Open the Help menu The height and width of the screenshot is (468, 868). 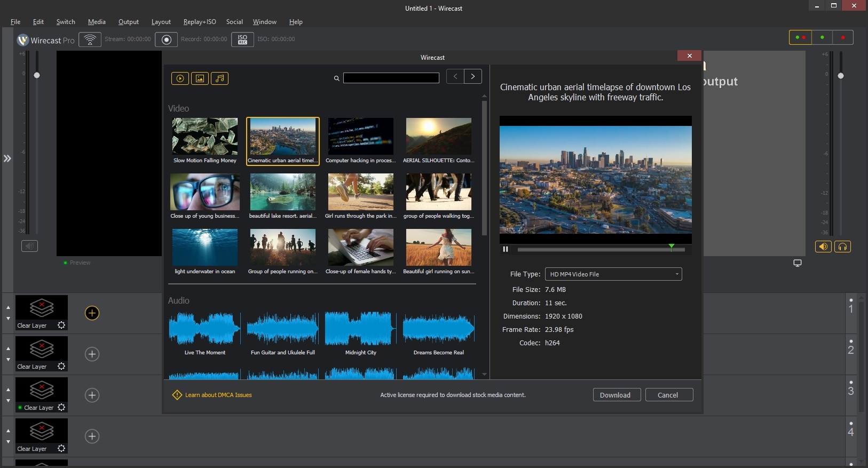(296, 22)
